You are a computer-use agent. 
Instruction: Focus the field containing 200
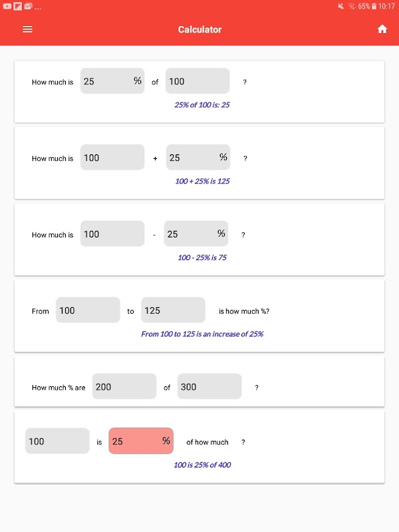(x=124, y=386)
